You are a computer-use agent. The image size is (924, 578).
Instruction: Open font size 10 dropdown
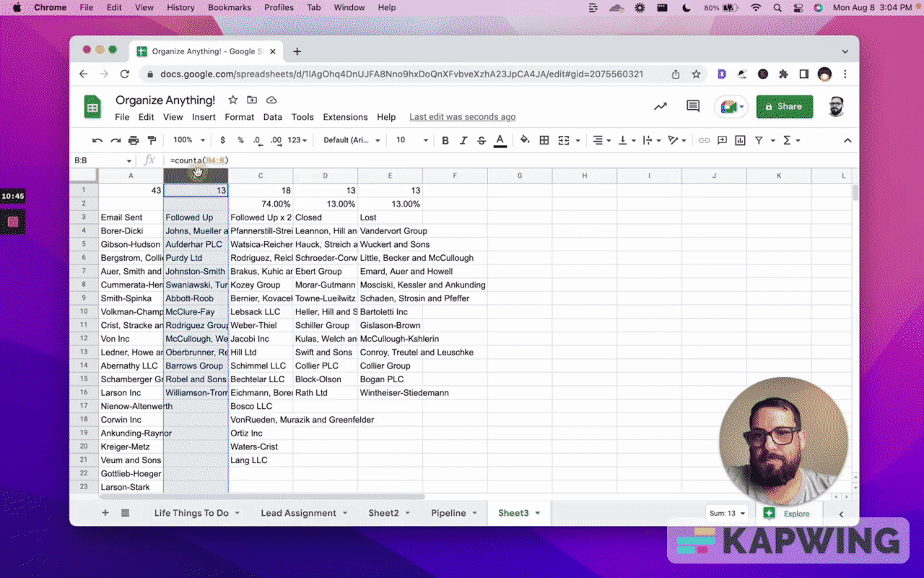(412, 140)
